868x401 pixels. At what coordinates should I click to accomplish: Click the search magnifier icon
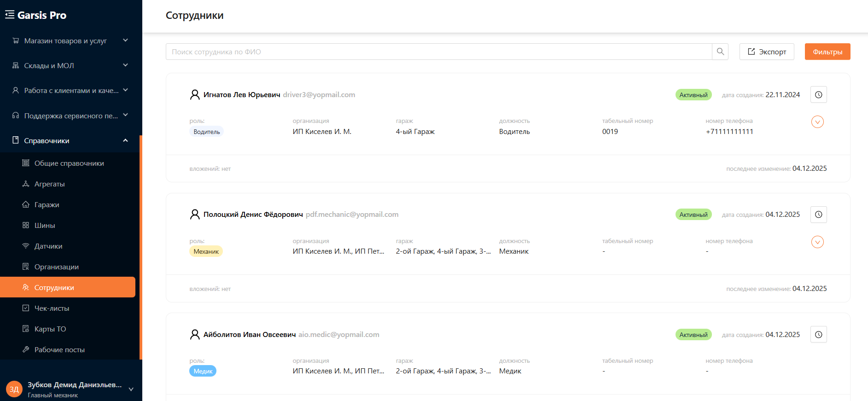coord(720,52)
